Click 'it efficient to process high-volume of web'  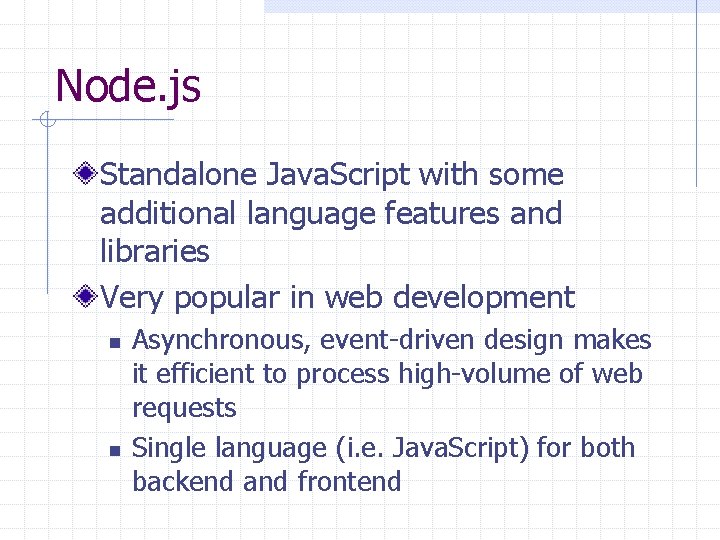(388, 374)
